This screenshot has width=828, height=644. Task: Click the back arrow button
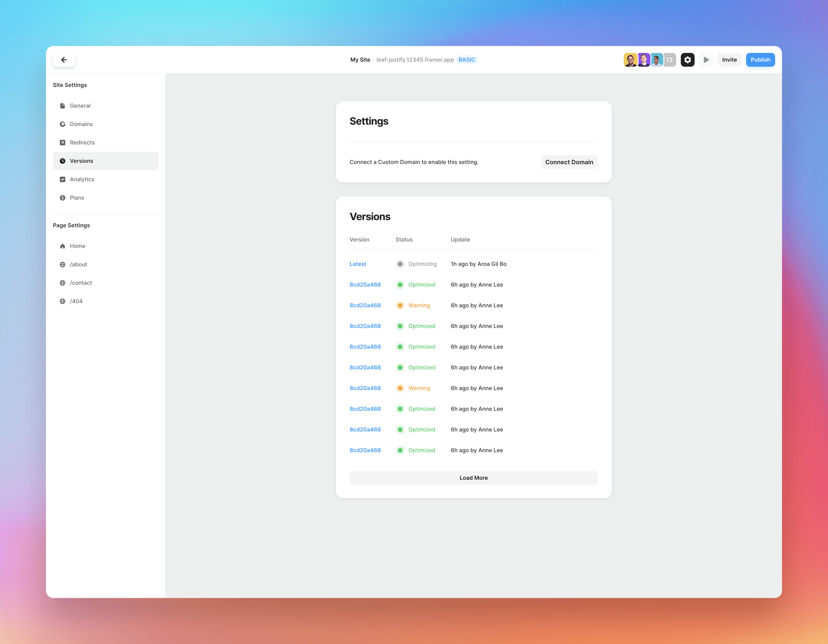point(64,60)
